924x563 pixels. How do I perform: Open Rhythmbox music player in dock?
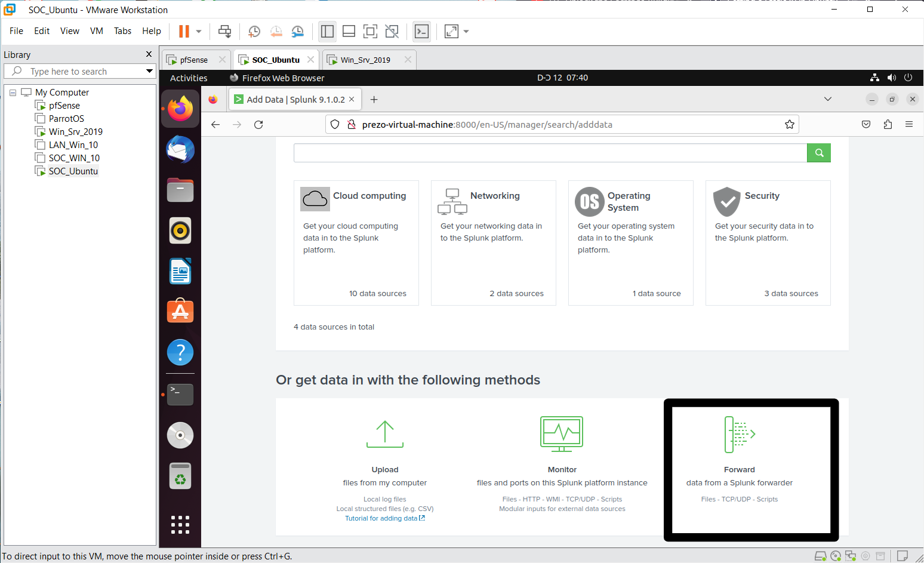pos(180,230)
